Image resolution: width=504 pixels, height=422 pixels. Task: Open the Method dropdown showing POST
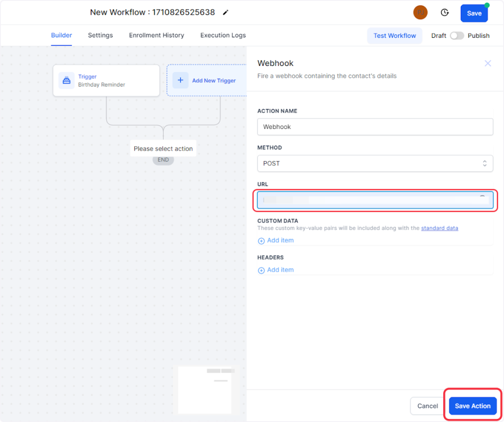[375, 163]
